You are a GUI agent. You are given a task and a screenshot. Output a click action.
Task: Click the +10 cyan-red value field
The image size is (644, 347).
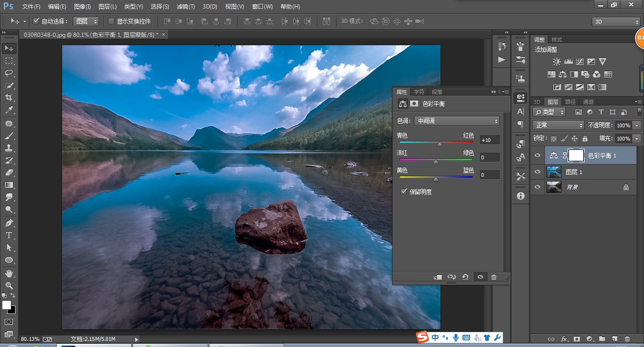489,140
